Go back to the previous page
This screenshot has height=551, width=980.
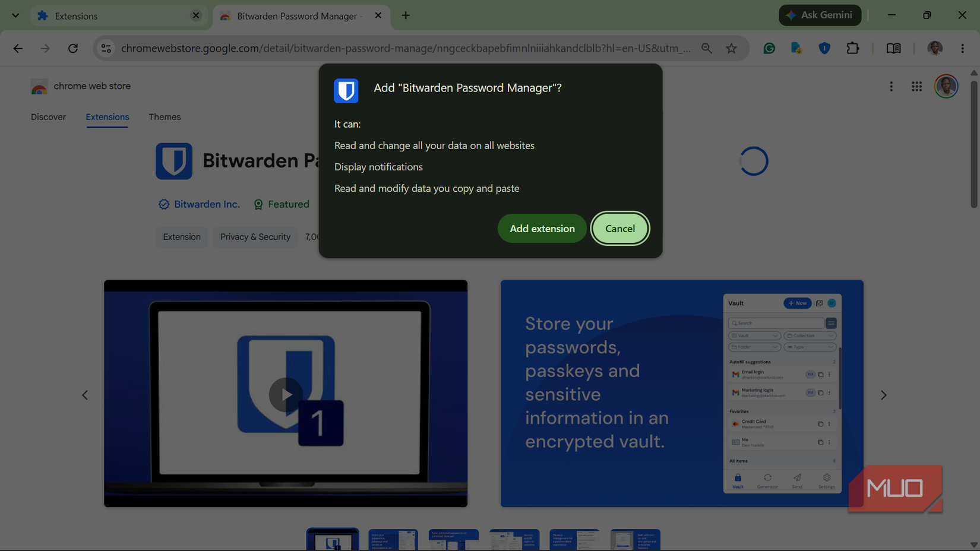(18, 48)
